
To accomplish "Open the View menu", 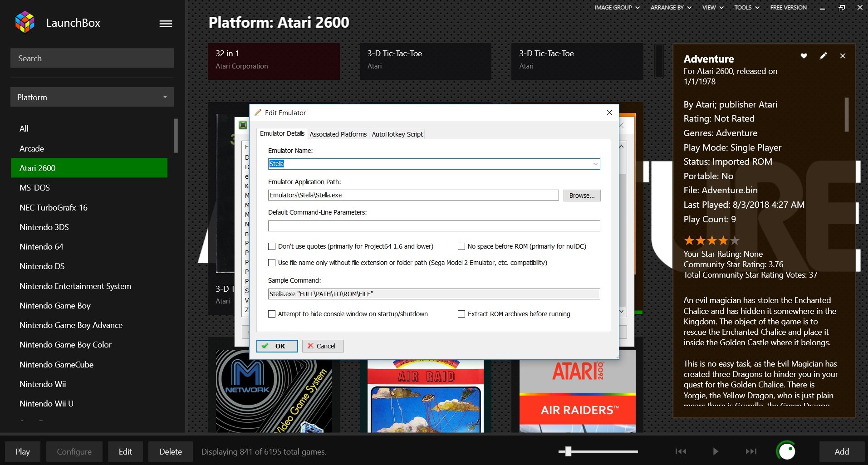I will [x=713, y=7].
